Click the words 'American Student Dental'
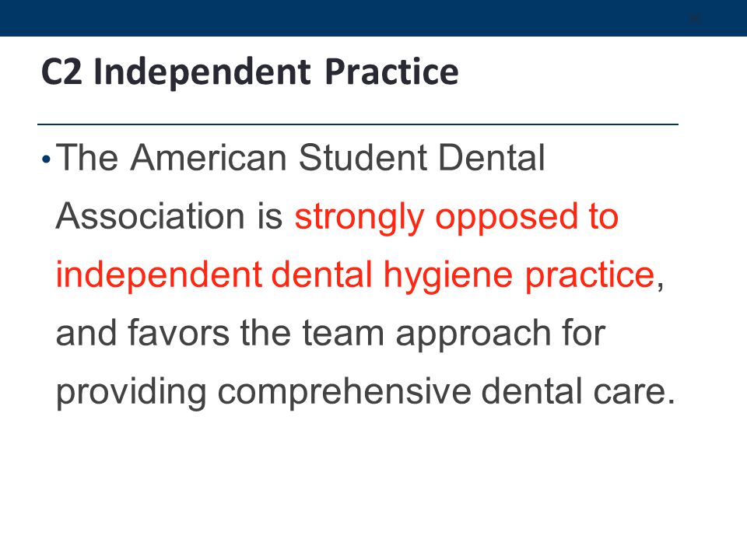 point(338,158)
